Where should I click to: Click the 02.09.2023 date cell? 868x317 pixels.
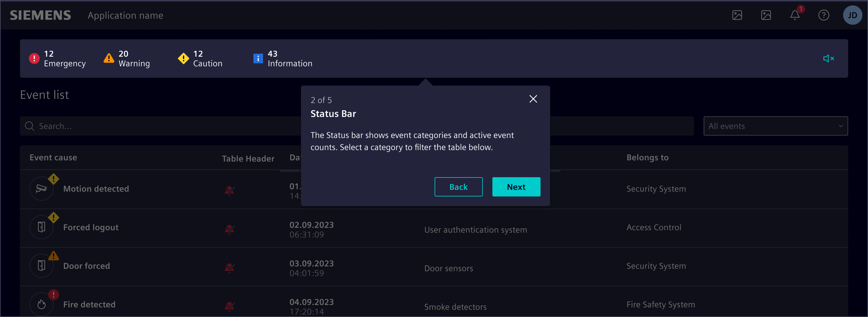click(311, 230)
